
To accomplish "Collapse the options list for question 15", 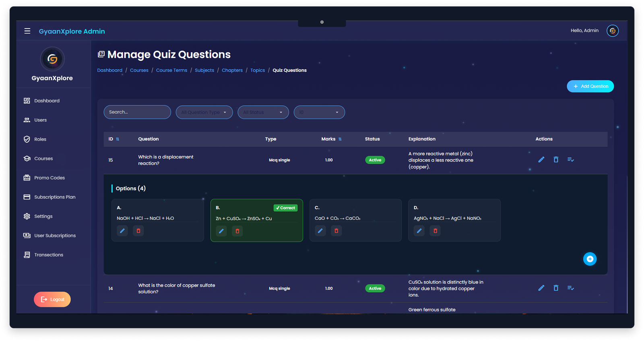I will tap(570, 160).
